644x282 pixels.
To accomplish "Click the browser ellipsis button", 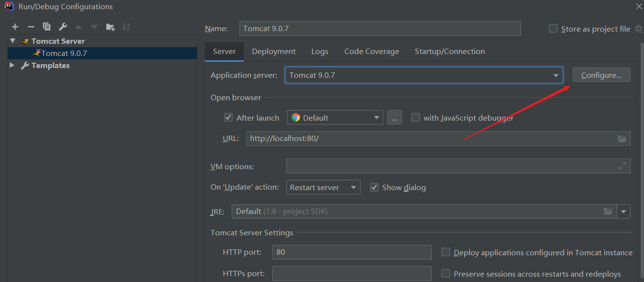I will [394, 118].
